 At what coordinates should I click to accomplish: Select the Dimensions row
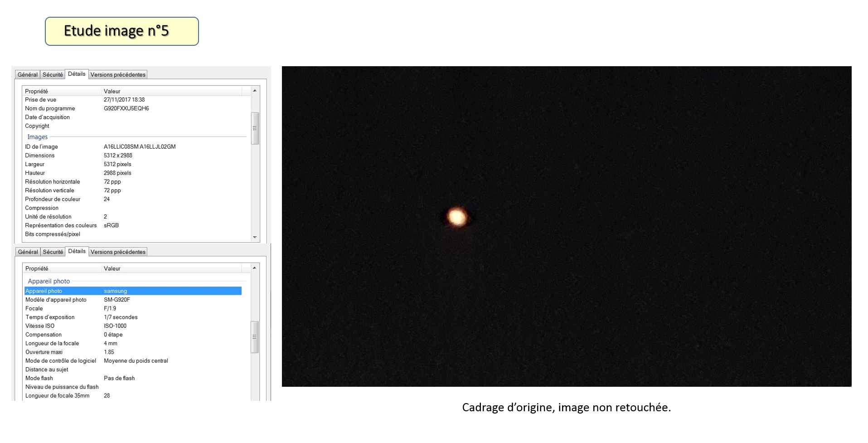(x=133, y=156)
